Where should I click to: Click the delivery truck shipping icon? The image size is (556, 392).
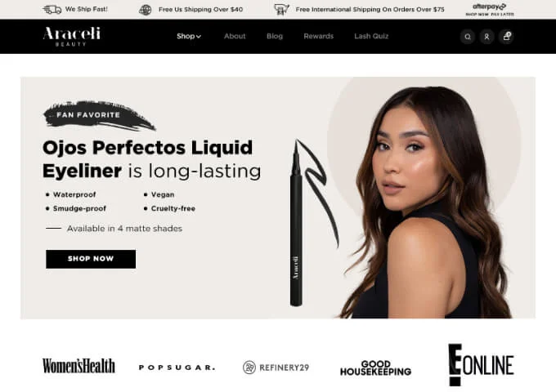point(52,10)
